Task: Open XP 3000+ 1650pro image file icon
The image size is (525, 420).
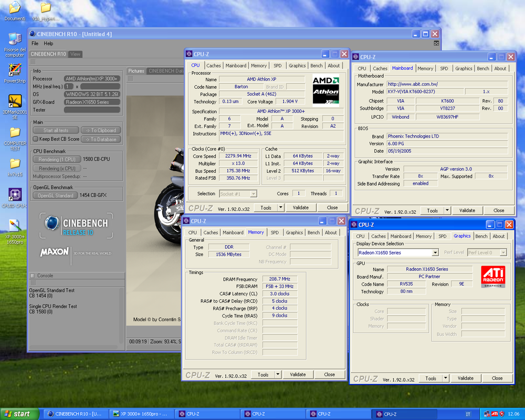Action: [x=14, y=226]
